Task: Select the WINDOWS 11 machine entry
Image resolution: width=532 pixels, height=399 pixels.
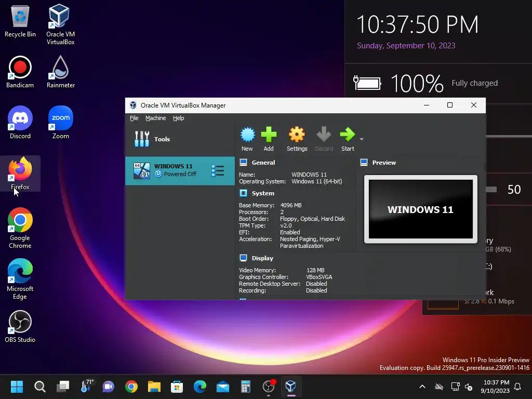Action: coord(180,170)
